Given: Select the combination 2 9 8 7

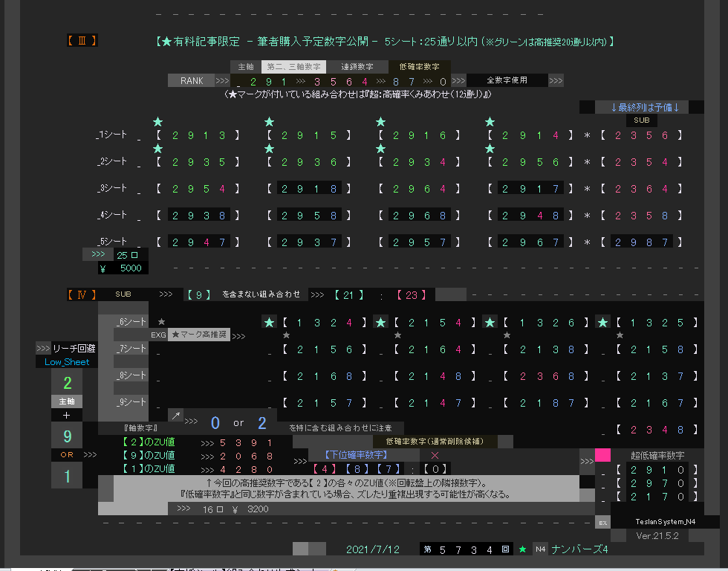Looking at the screenshot, I should (641, 242).
